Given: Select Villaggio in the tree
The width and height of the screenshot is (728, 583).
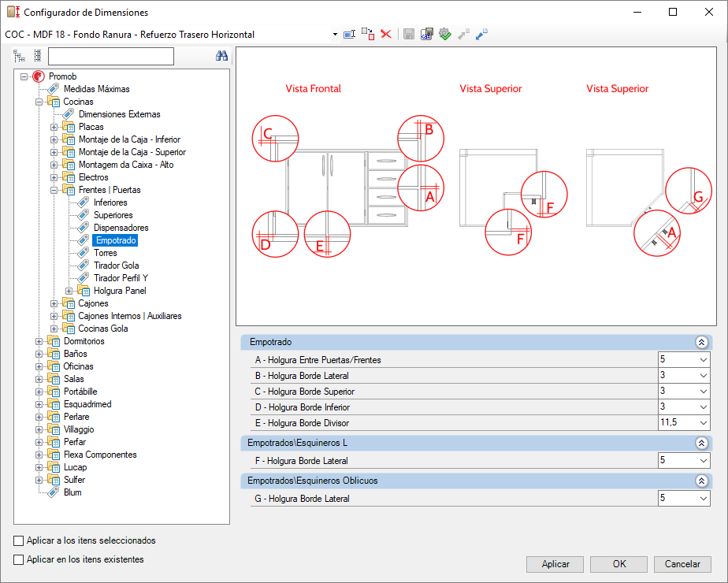Looking at the screenshot, I should (x=79, y=429).
